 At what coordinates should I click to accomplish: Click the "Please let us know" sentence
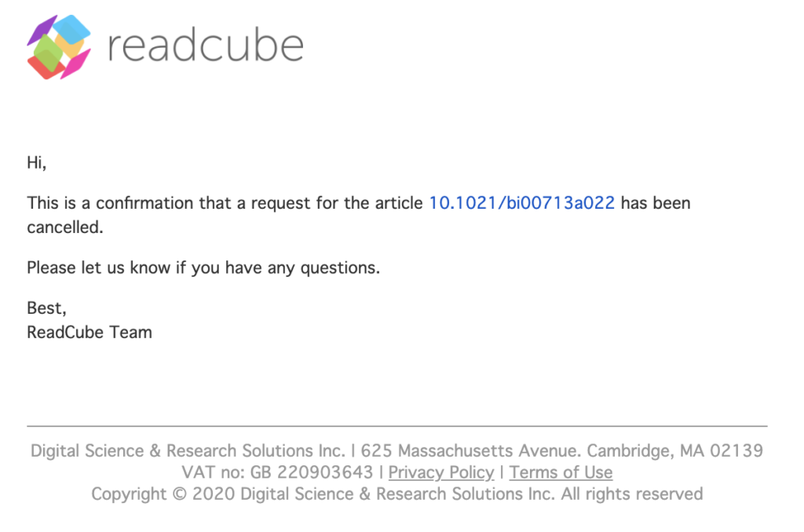pyautogui.click(x=203, y=268)
